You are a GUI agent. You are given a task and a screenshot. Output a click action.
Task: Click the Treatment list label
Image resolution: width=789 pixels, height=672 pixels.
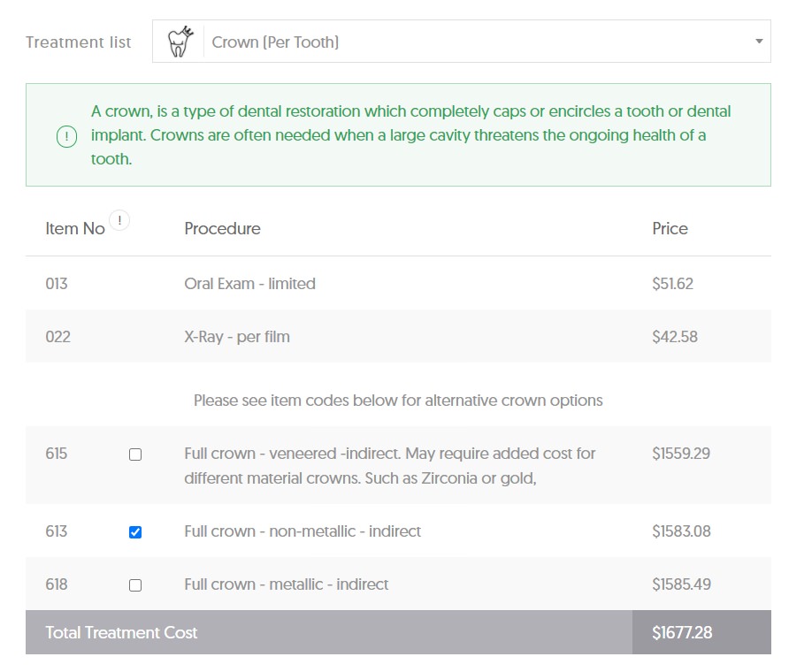point(78,42)
